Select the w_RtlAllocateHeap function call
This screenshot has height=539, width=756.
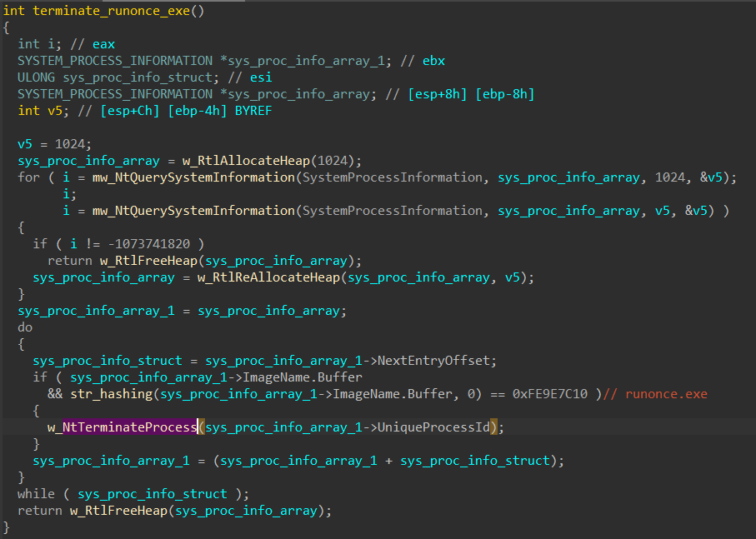coord(246,161)
